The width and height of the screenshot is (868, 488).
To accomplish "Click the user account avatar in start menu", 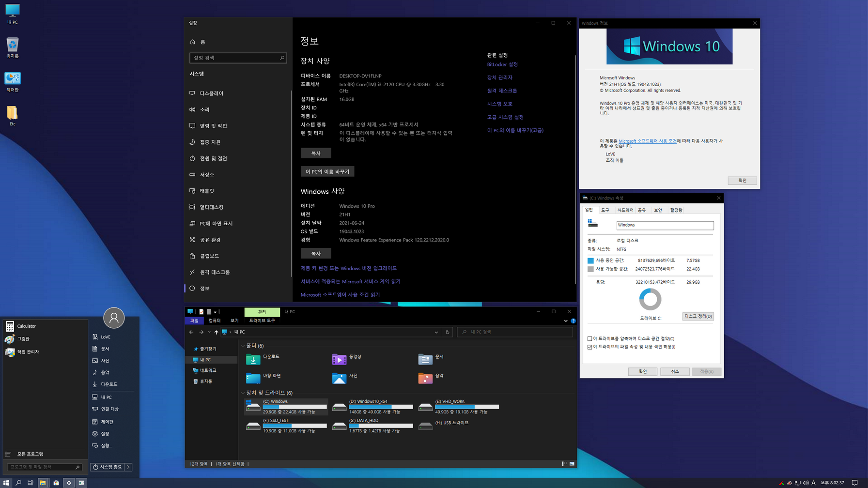I will [114, 318].
